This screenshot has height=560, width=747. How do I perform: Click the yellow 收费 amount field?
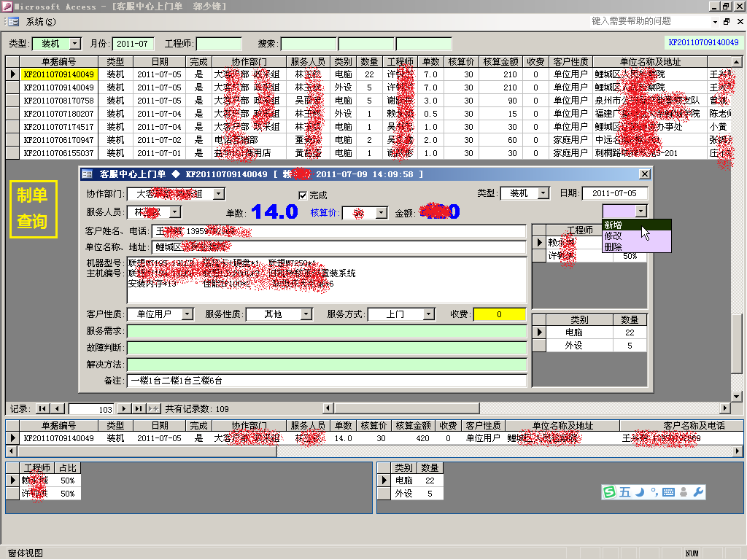[499, 314]
